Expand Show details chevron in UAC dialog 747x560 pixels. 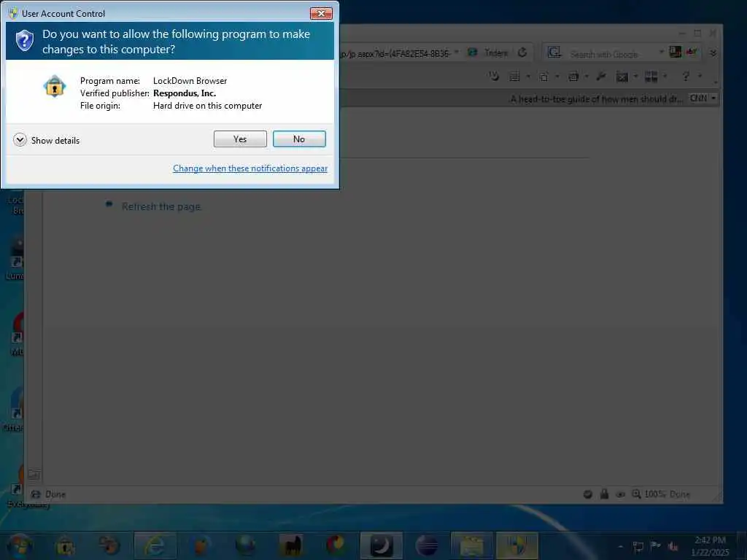[x=20, y=140]
